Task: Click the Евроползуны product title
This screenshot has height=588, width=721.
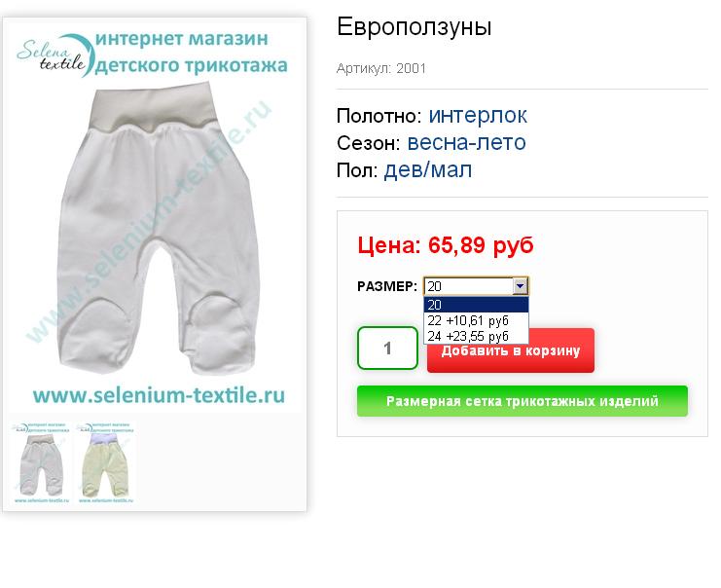Action: [415, 26]
